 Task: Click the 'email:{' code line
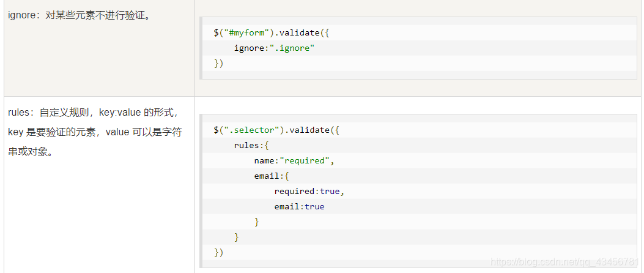pyautogui.click(x=272, y=176)
